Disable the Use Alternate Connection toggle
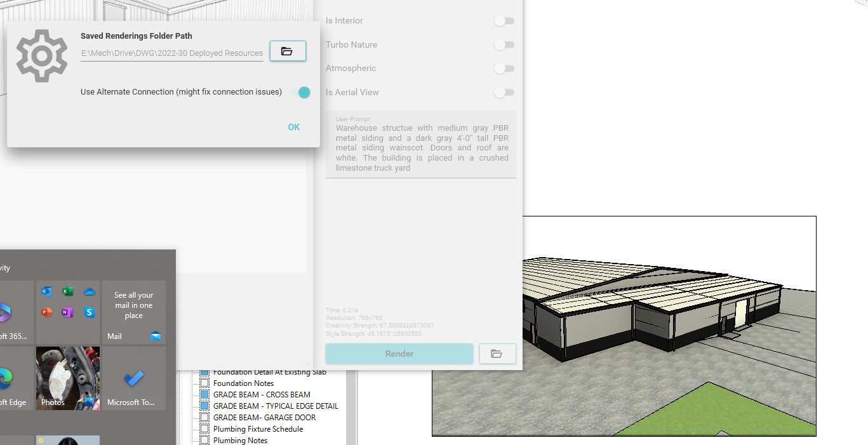This screenshot has height=445, width=868. (x=302, y=92)
